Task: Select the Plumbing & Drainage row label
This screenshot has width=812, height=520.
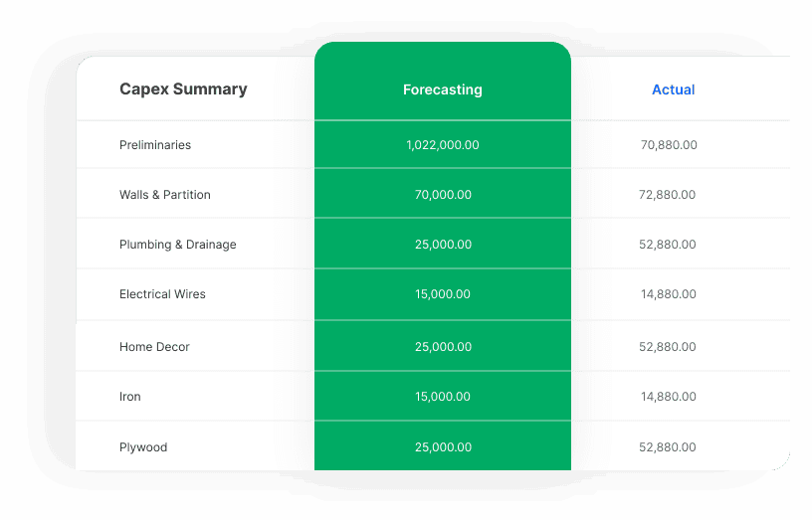Action: 178,245
